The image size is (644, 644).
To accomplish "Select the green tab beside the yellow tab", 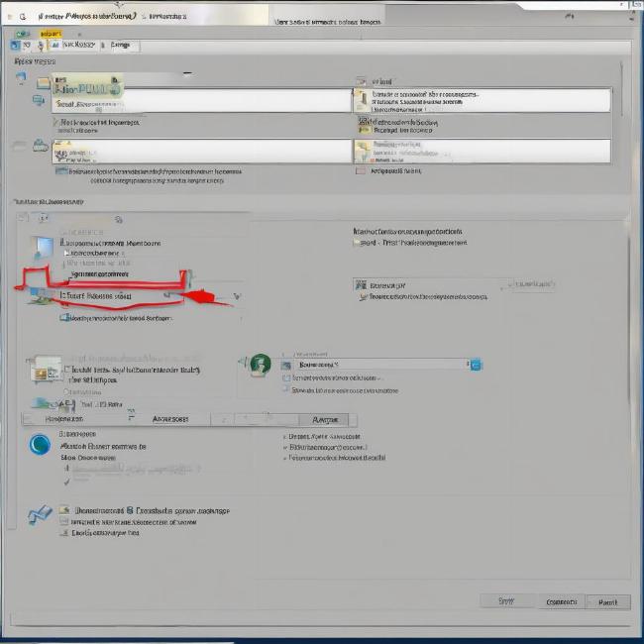I will pos(22,34).
